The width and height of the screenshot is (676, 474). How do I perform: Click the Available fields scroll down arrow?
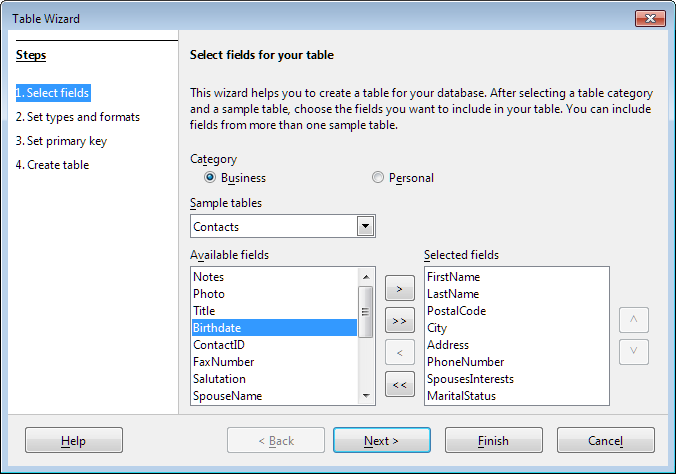[366, 396]
